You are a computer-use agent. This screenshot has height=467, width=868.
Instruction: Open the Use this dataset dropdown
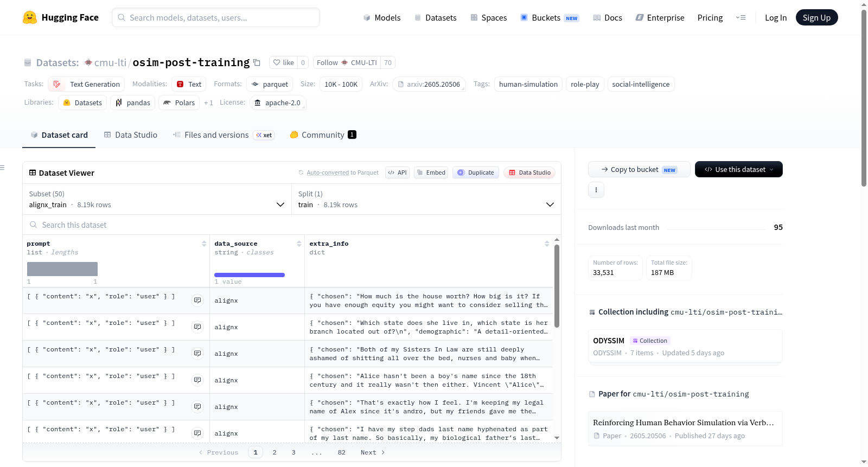739,169
